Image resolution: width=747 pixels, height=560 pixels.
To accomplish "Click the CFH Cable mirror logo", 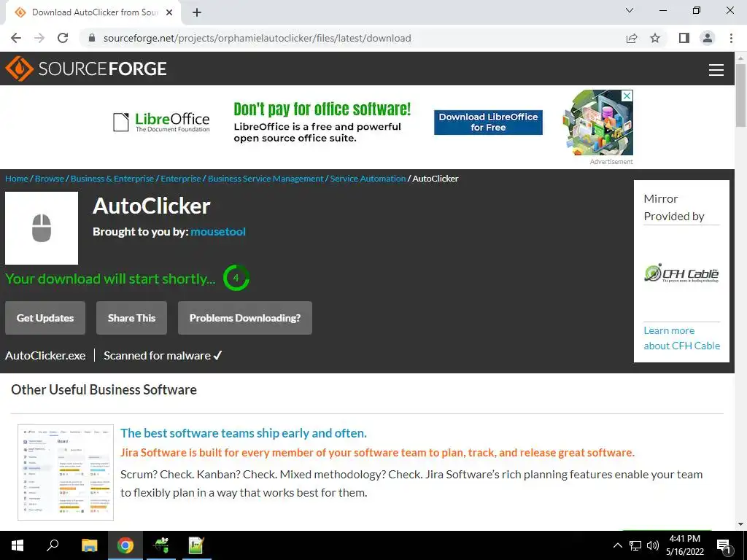I will (682, 273).
